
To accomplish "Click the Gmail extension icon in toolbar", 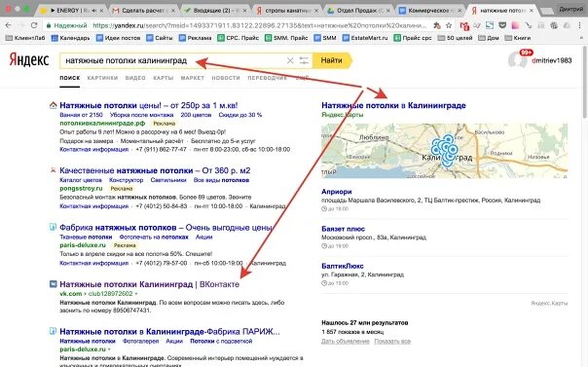I will 464,25.
